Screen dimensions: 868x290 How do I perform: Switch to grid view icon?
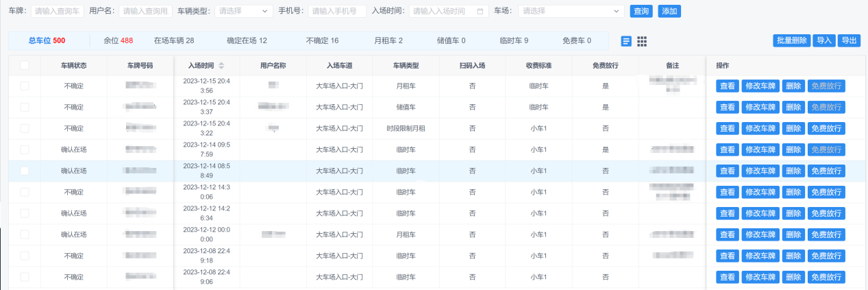tap(642, 41)
